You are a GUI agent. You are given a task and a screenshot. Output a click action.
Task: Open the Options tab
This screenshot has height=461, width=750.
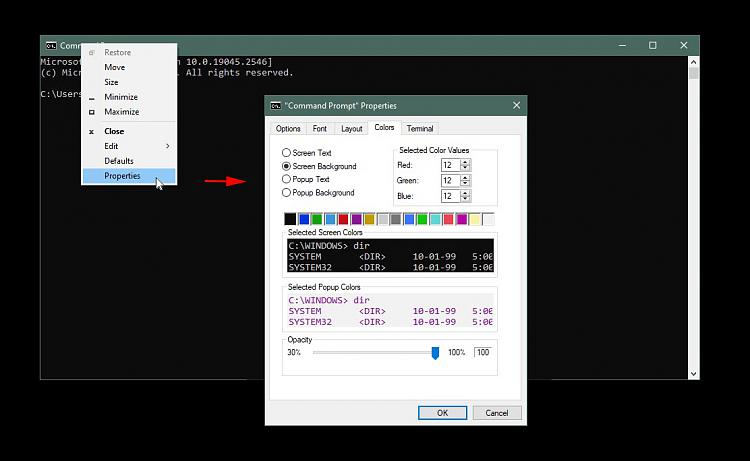tap(288, 129)
